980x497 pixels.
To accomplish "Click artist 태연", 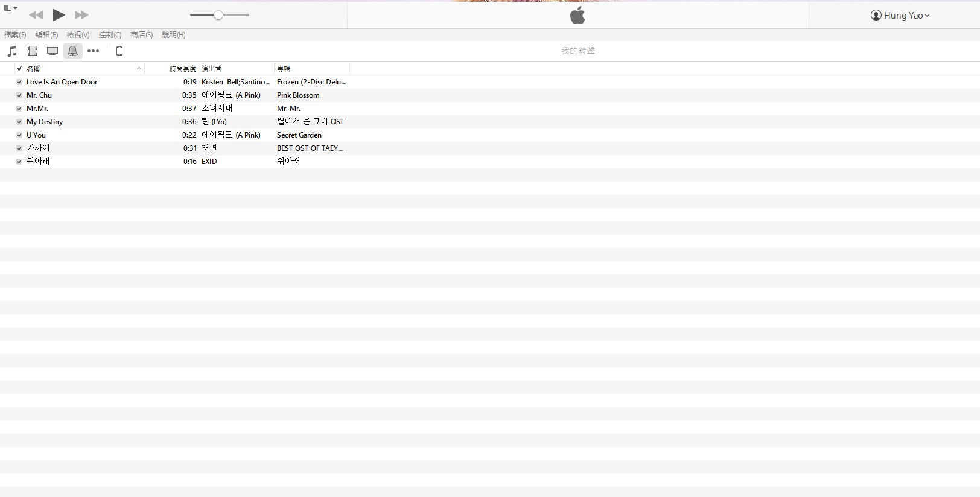I will point(209,148).
